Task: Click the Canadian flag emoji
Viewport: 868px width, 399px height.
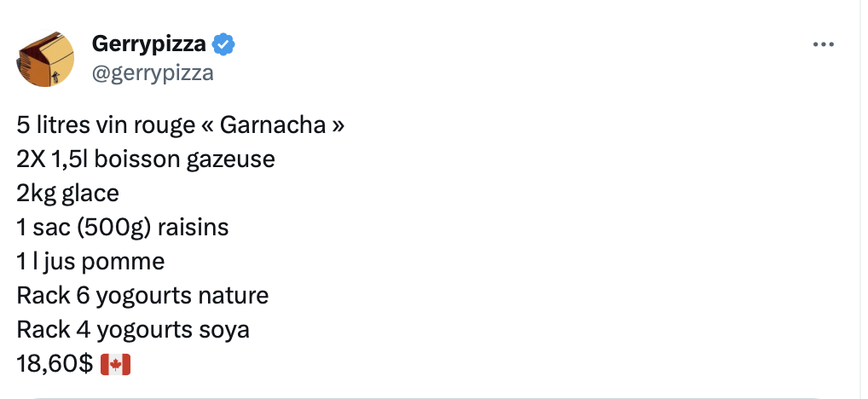Action: point(115,365)
